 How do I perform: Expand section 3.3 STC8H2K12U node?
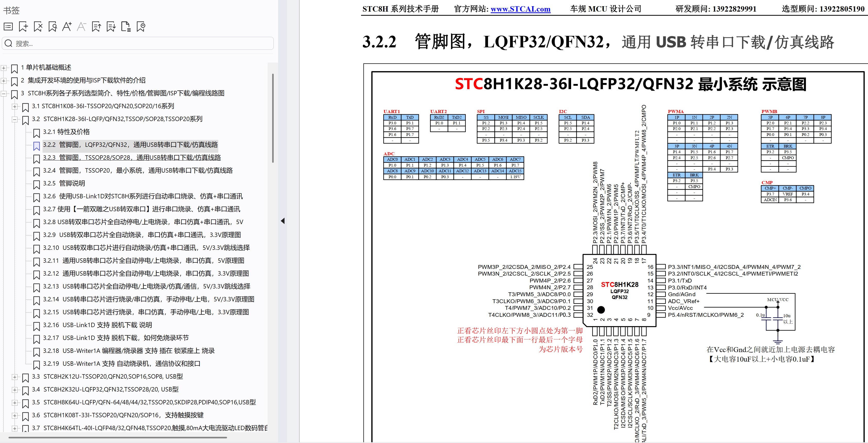point(14,377)
